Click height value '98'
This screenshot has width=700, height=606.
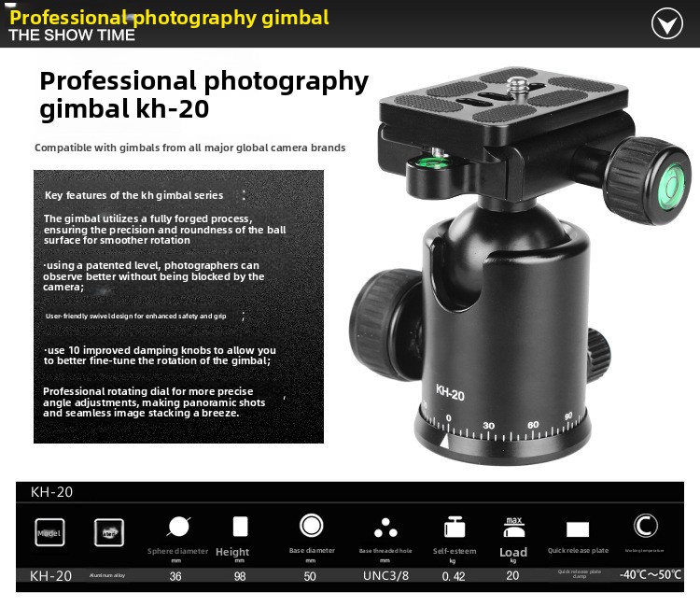point(240,576)
